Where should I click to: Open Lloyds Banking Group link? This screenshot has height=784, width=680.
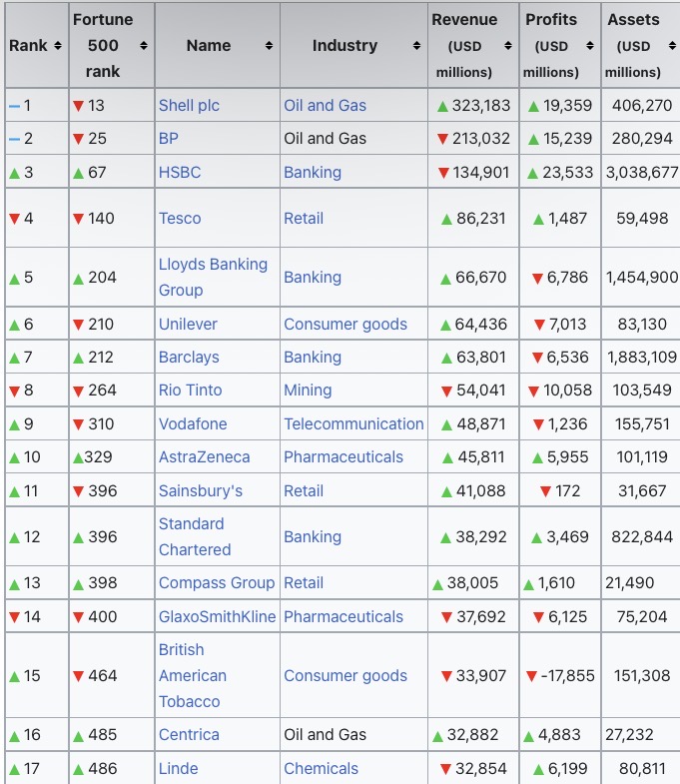(213, 277)
